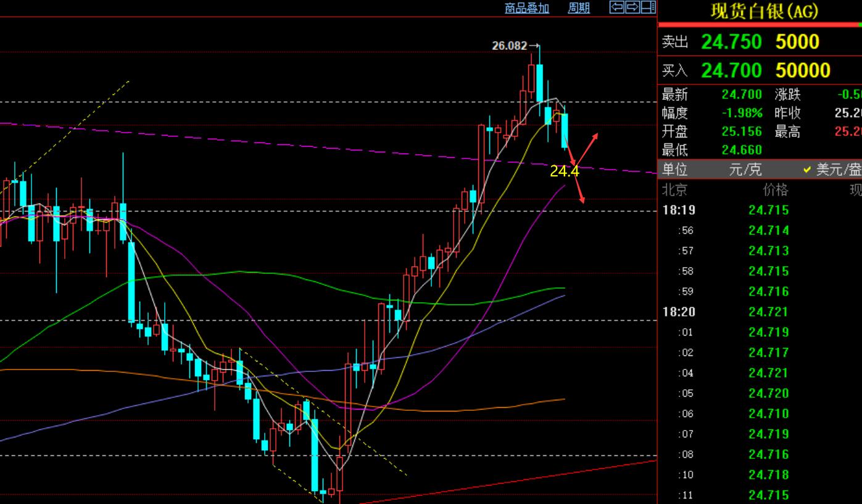Click the 单位 unit label
Image resolution: width=862 pixels, height=504 pixels.
tap(674, 169)
